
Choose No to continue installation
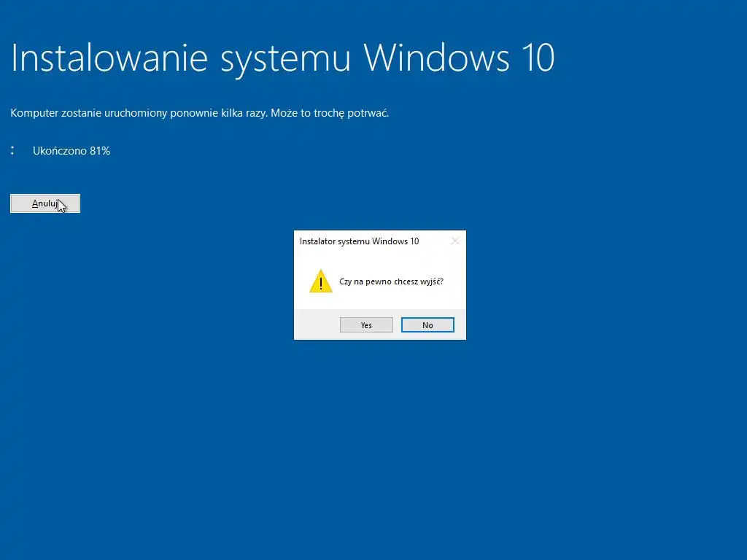(x=427, y=324)
